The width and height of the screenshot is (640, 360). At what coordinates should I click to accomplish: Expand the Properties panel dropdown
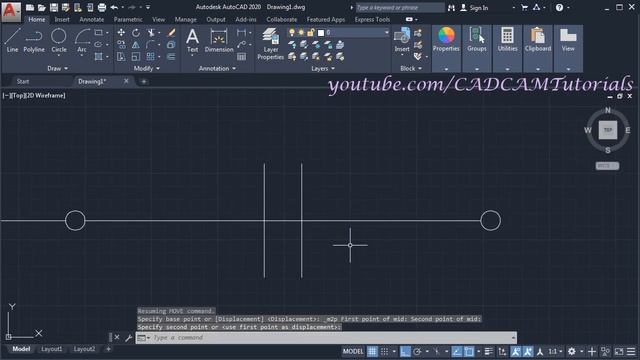click(x=446, y=69)
